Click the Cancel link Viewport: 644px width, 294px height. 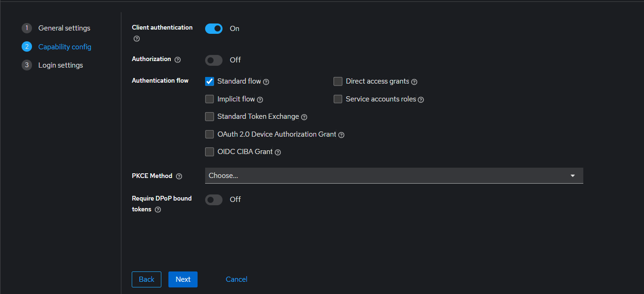coord(237,279)
